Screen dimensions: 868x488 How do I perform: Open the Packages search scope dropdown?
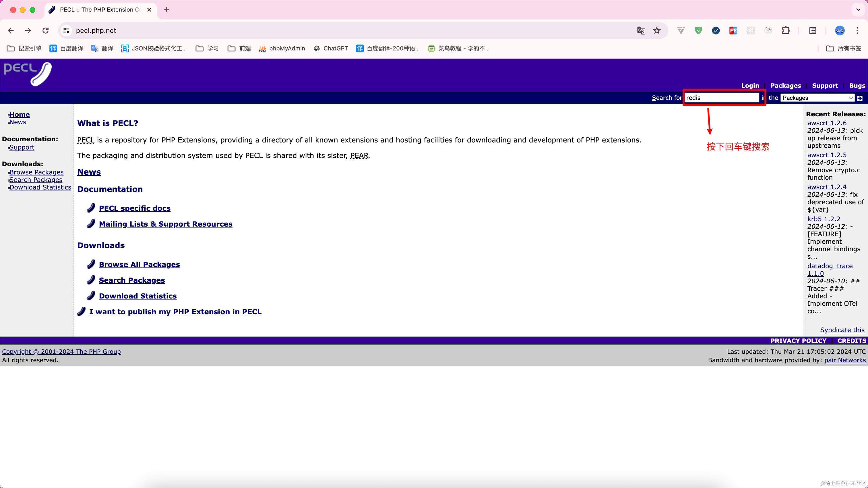pyautogui.click(x=817, y=98)
